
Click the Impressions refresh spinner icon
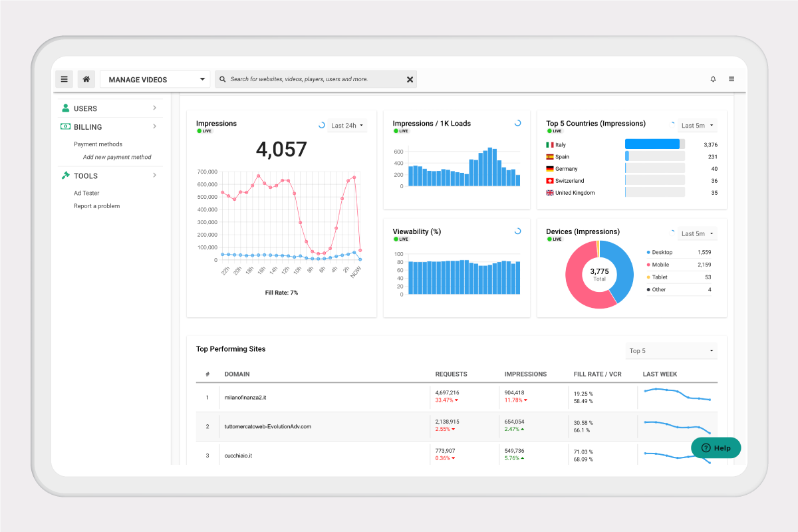[x=322, y=125]
